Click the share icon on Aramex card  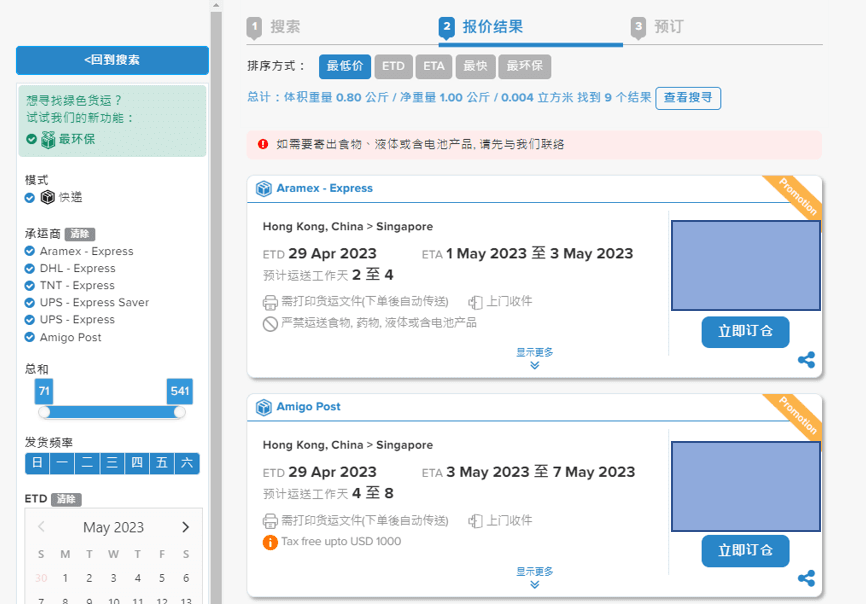806,360
